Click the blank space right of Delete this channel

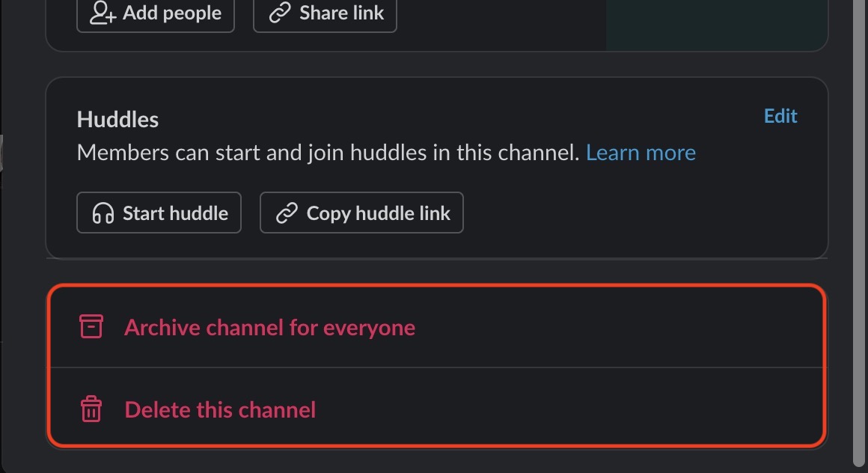561,409
